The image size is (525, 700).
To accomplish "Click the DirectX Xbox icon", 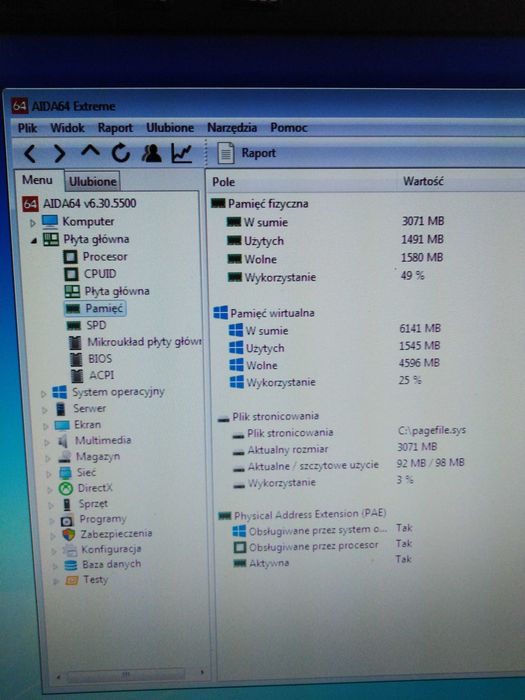I will [x=66, y=488].
